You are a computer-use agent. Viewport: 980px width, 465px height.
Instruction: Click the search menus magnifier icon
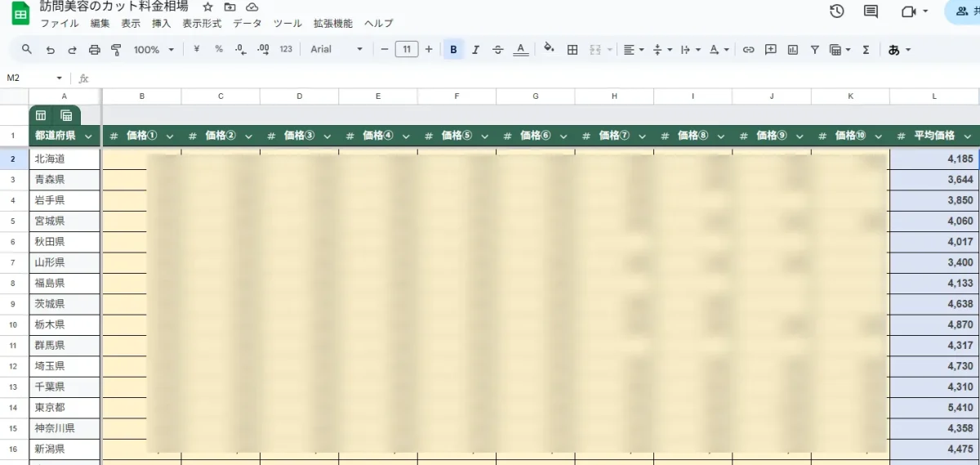click(27, 49)
